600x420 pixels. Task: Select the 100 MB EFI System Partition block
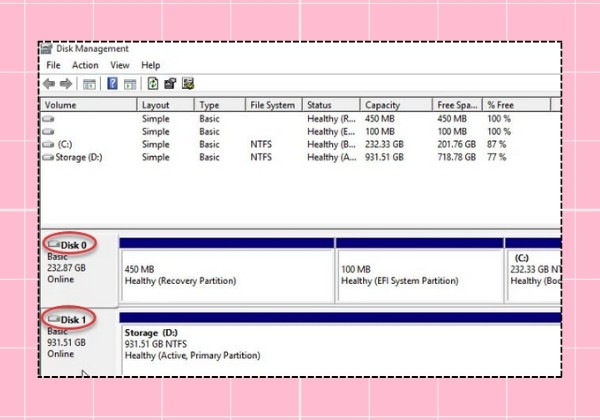[x=420, y=270]
